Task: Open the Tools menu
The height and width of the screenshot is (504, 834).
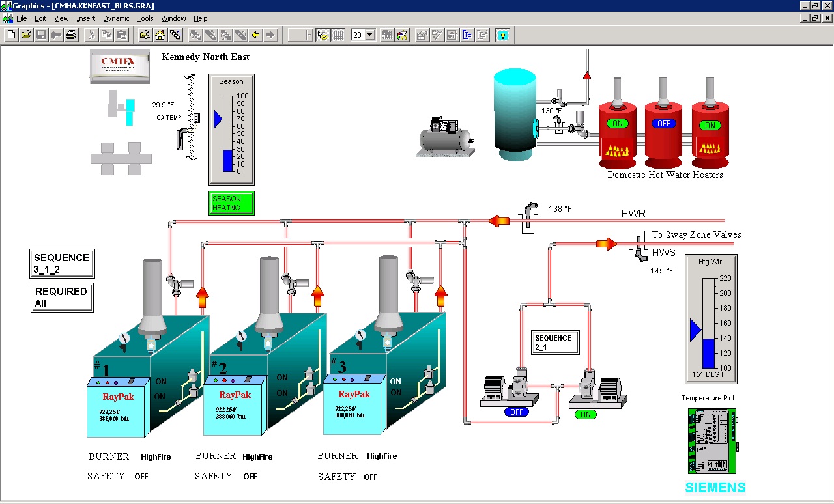Action: [x=145, y=18]
